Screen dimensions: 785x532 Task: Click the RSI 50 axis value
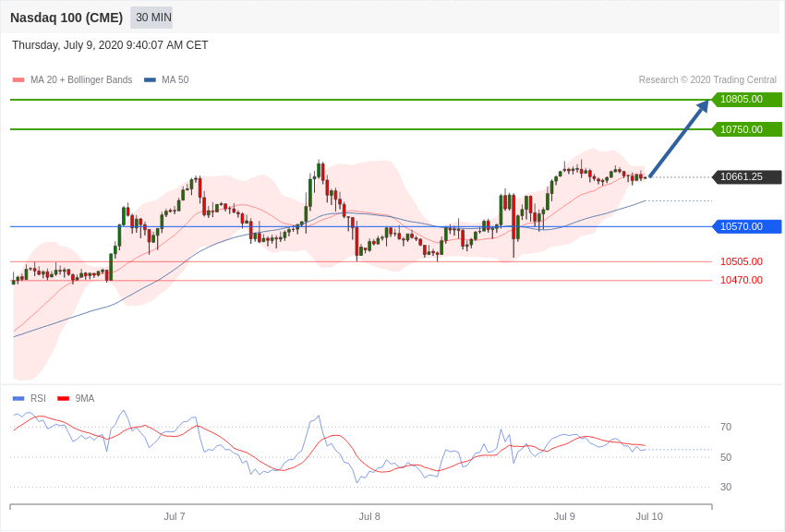coord(726,457)
